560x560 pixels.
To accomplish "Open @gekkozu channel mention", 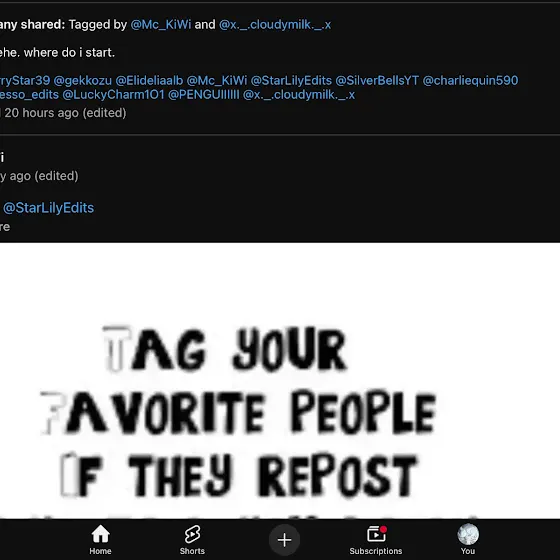I will click(x=82, y=80).
